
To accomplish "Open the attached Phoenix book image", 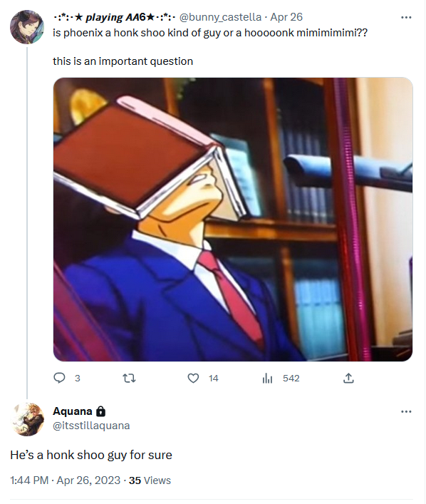I will pos(233,220).
